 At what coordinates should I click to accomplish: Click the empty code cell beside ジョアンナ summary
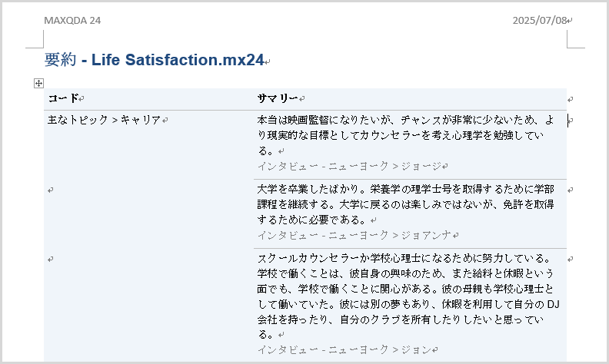pyautogui.click(x=148, y=213)
